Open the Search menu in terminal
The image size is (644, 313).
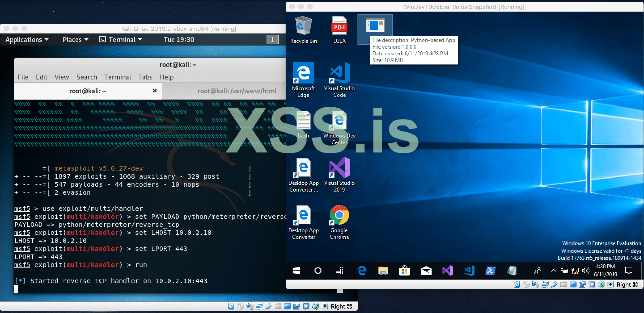(87, 77)
